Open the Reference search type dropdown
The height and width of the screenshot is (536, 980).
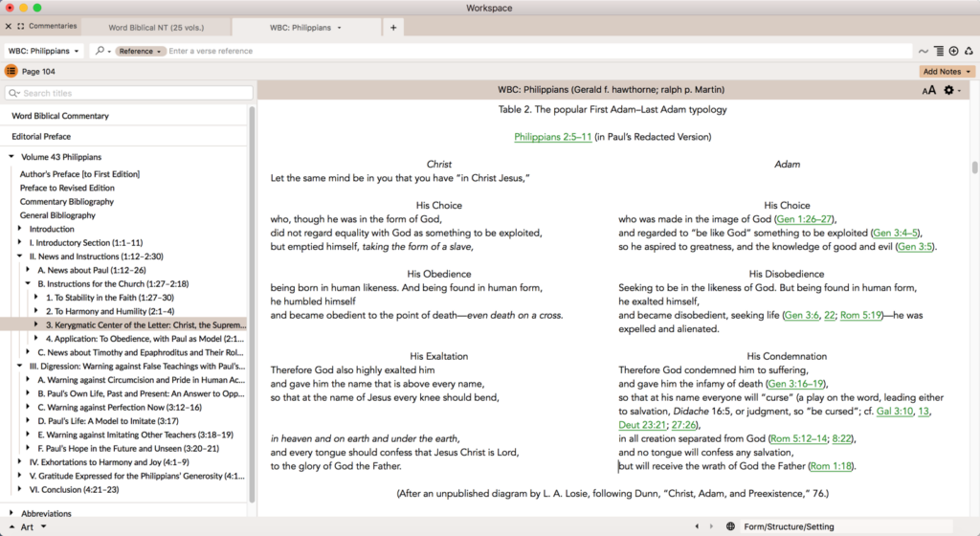click(x=140, y=51)
